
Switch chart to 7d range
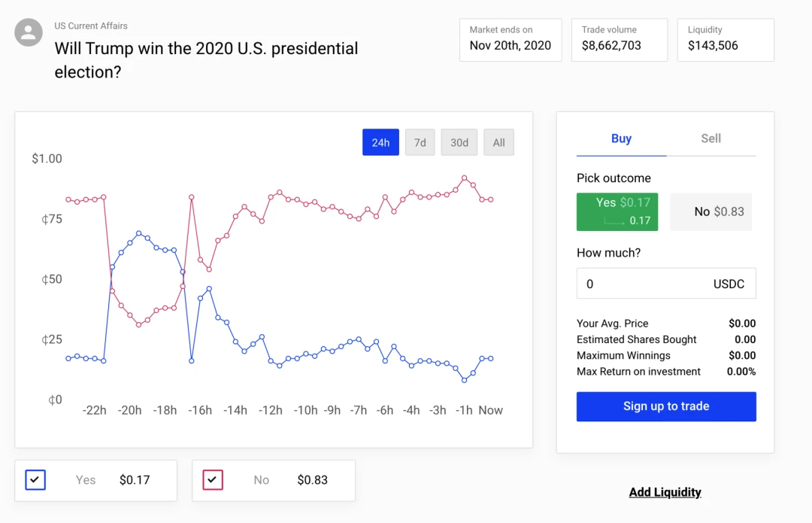tap(420, 142)
